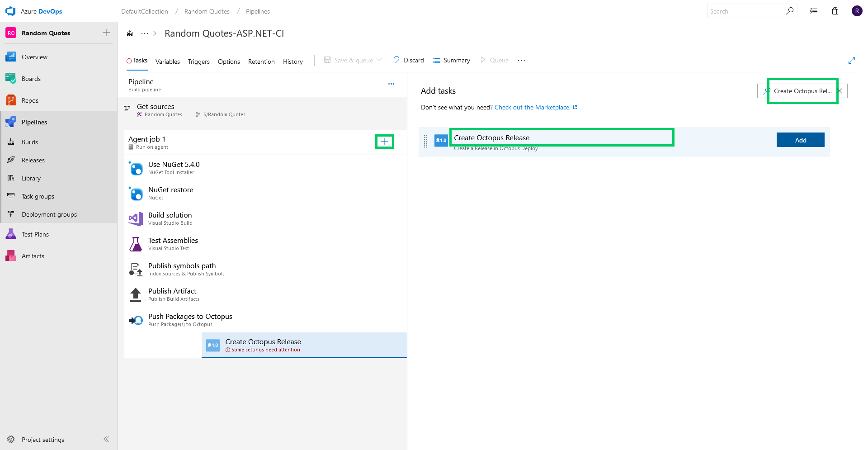The height and width of the screenshot is (450, 868).
Task: Click in the Add tasks search box
Action: pyautogui.click(x=802, y=91)
